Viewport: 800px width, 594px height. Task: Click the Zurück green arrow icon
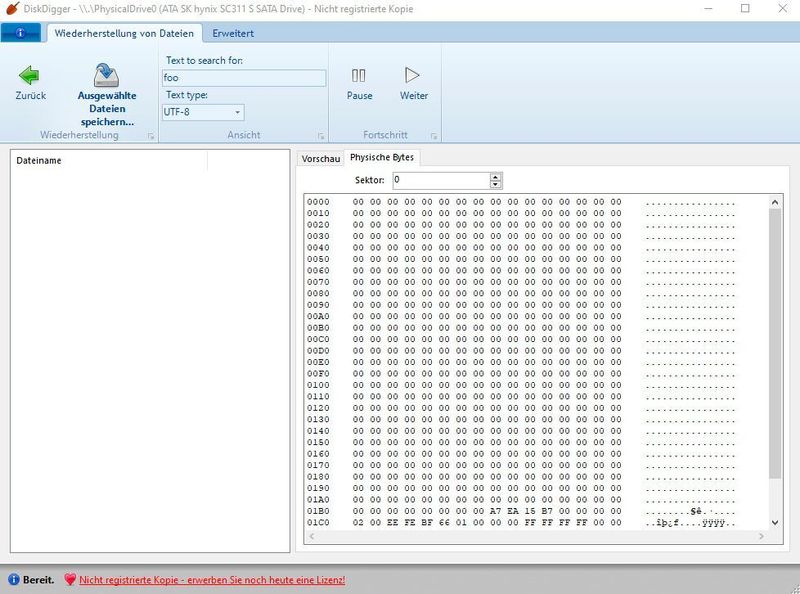coord(30,72)
